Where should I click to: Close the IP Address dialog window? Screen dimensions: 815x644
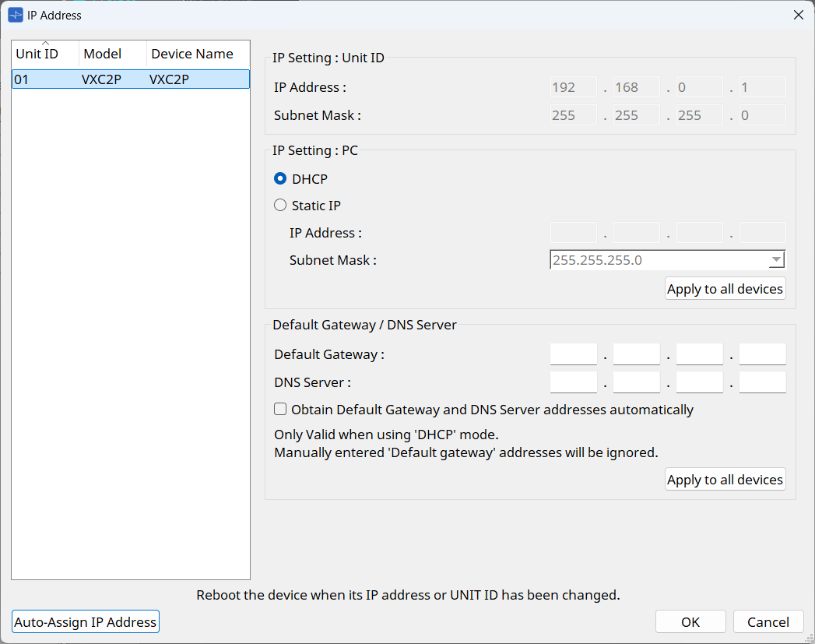coord(798,15)
